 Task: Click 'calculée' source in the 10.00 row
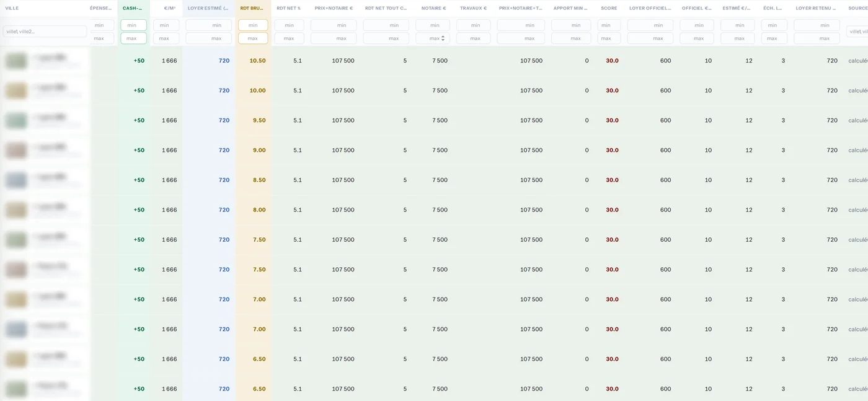point(858,90)
